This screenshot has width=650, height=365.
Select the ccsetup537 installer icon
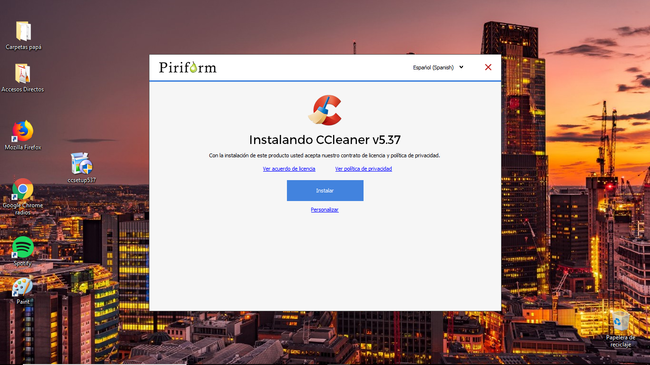82,168
